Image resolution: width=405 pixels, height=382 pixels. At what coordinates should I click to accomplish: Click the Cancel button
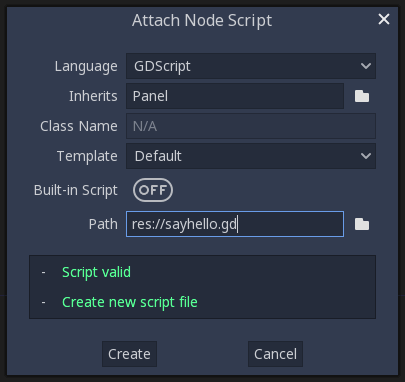click(x=275, y=354)
